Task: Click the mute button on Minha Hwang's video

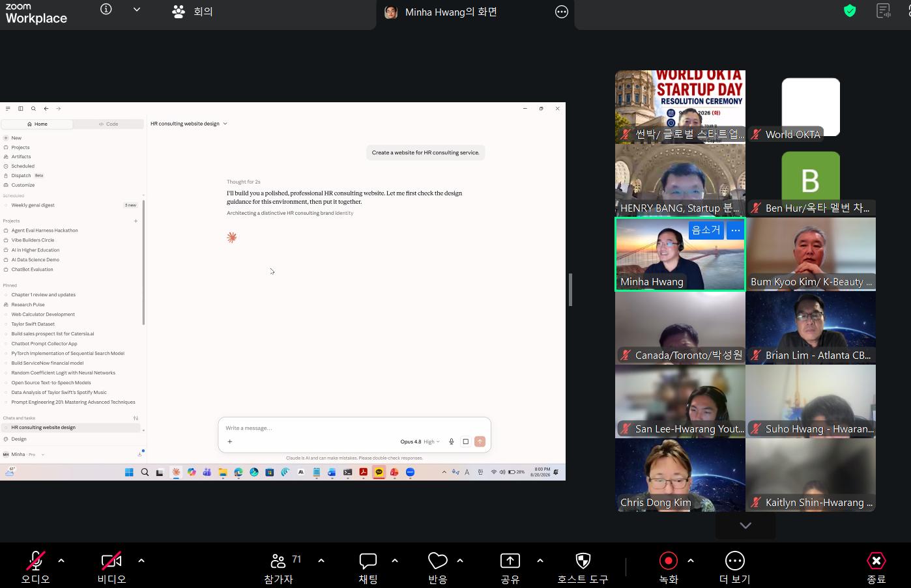Action: point(706,230)
